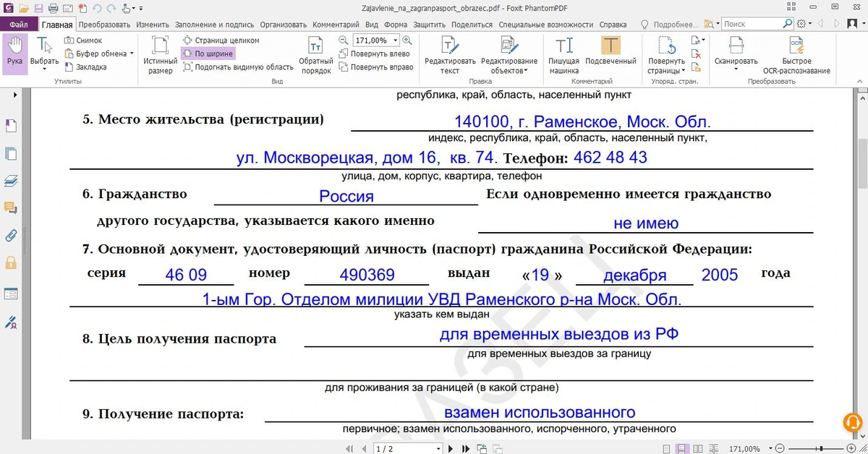Enable Обратный порядок reflow view
868x454 pixels.
point(316,55)
